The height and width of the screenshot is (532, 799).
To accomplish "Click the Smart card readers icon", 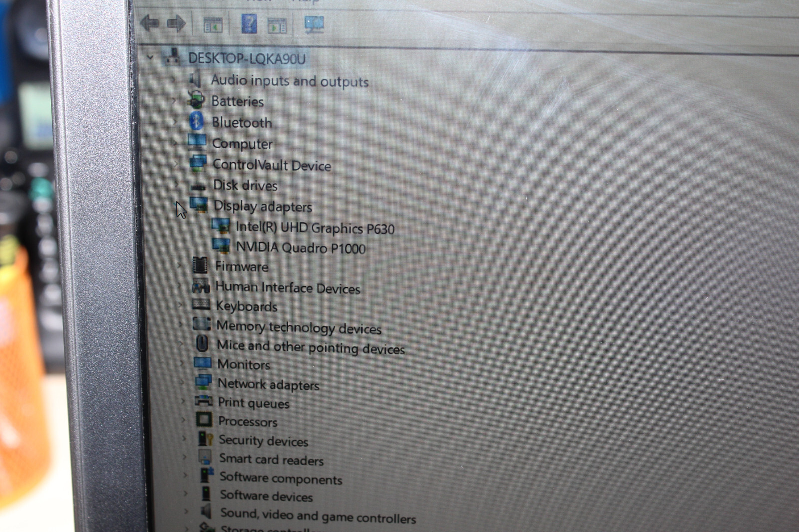I will tap(205, 457).
